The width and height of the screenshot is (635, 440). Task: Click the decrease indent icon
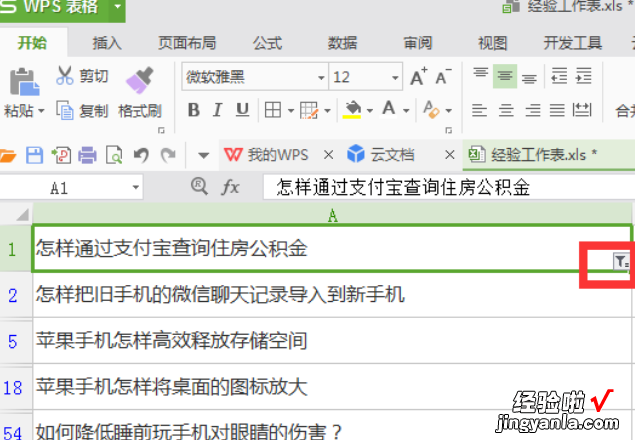click(x=559, y=76)
